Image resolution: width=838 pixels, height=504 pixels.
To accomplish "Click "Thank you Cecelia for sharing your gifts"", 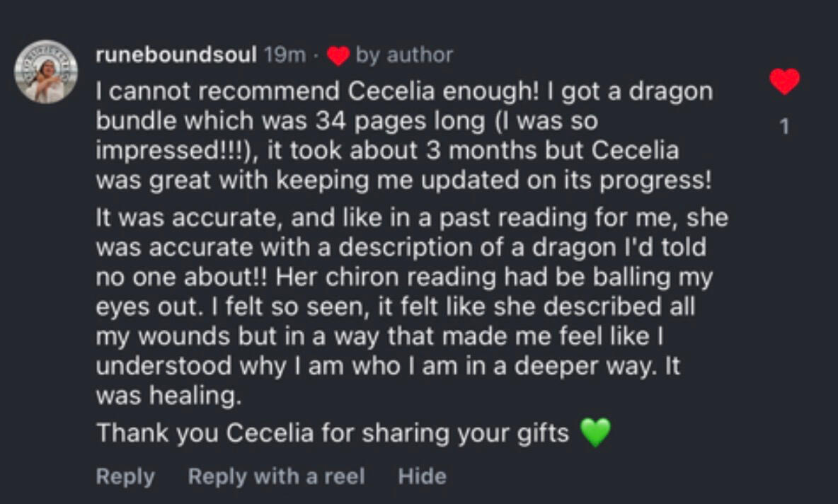I will tap(333, 433).
